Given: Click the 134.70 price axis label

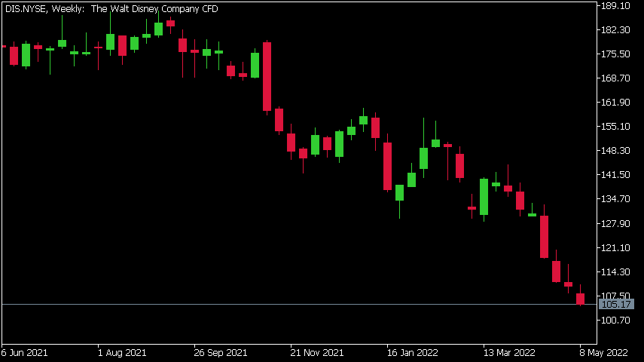Looking at the screenshot, I should pyautogui.click(x=615, y=199).
